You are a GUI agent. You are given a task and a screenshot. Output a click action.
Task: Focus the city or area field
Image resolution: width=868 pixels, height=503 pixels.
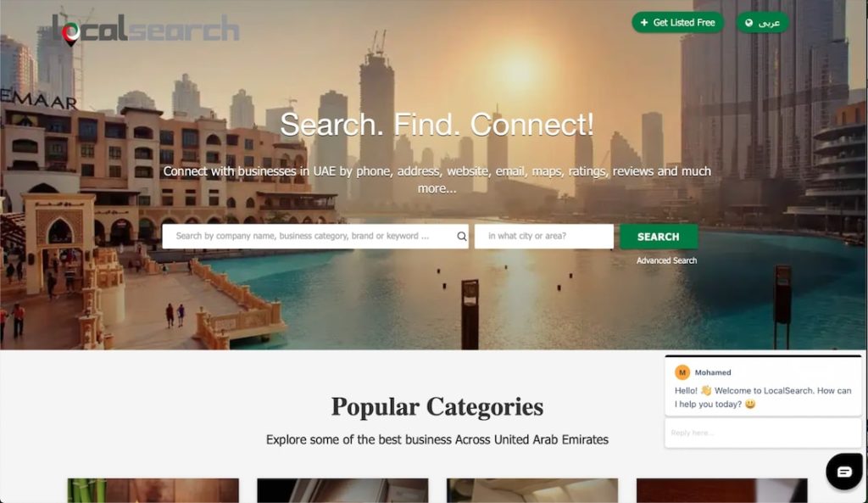pos(543,237)
